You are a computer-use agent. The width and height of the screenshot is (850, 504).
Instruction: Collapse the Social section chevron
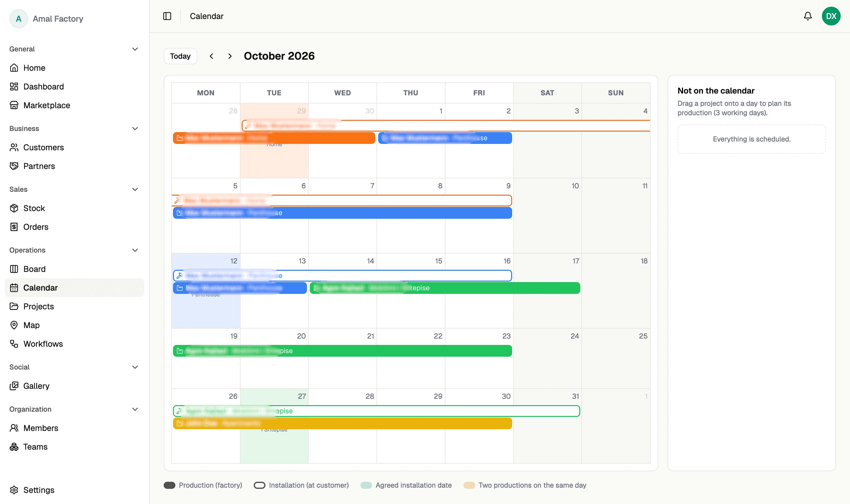pos(135,367)
